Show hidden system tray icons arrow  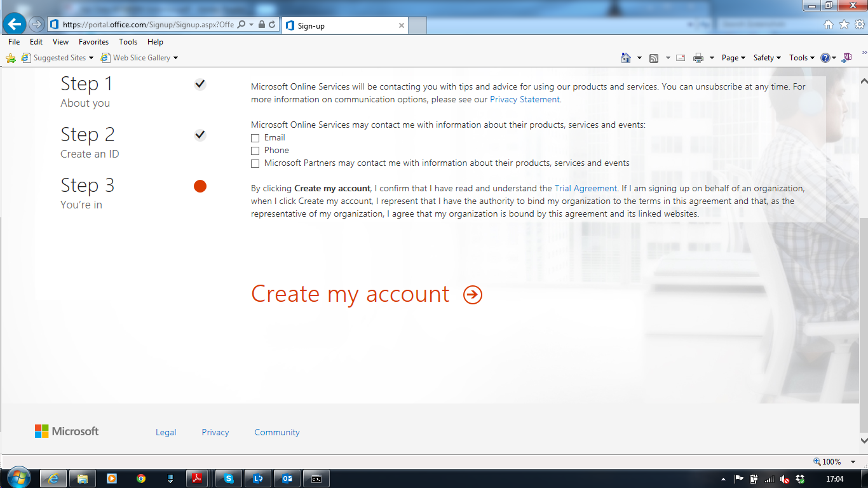[723, 479]
